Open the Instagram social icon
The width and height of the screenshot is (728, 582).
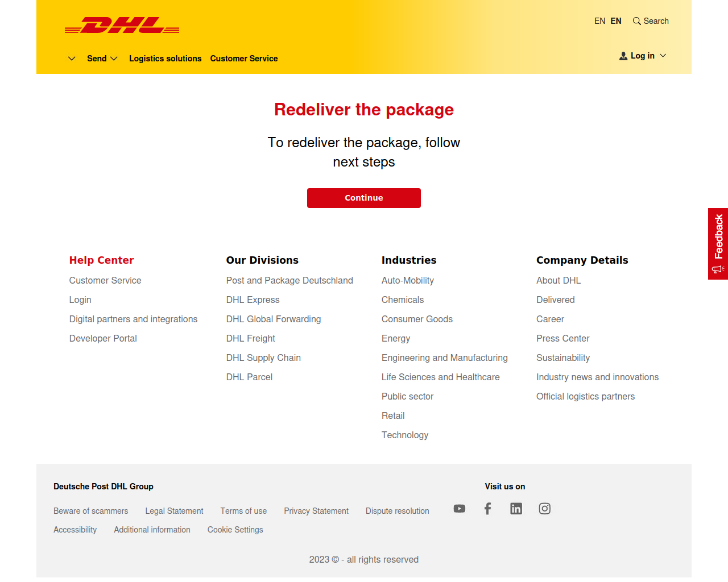tap(544, 509)
